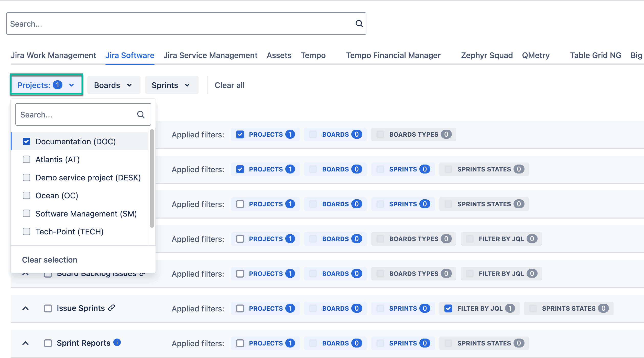Viewport: 644px width, 358px height.
Task: Select the Software Management (SM) project
Action: (x=26, y=213)
